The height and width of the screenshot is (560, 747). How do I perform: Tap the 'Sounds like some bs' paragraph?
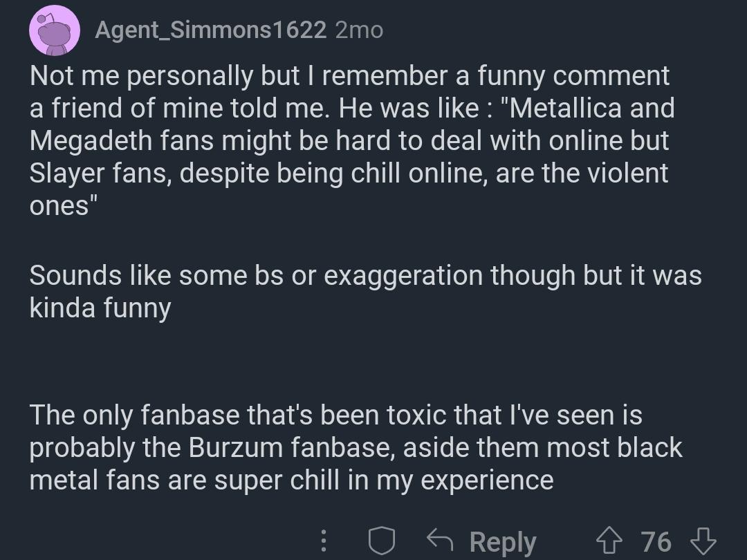365,291
